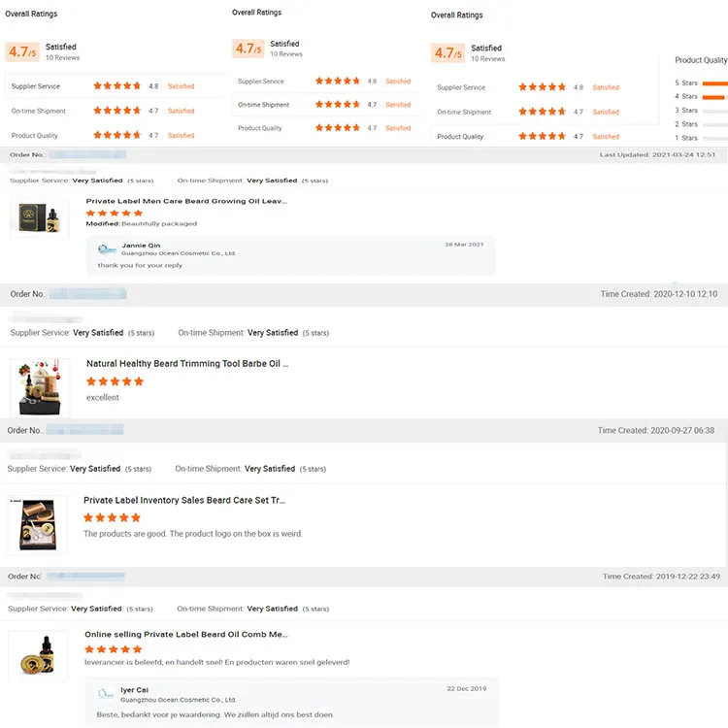This screenshot has width=728, height=728.
Task: Open the Beard Growing Oil product thumbnail
Action: [x=39, y=218]
